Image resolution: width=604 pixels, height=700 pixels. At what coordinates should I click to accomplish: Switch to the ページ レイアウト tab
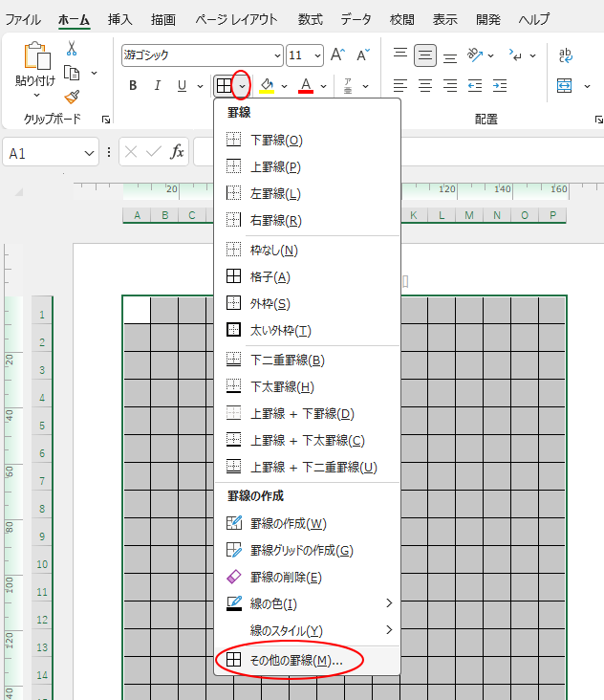236,19
